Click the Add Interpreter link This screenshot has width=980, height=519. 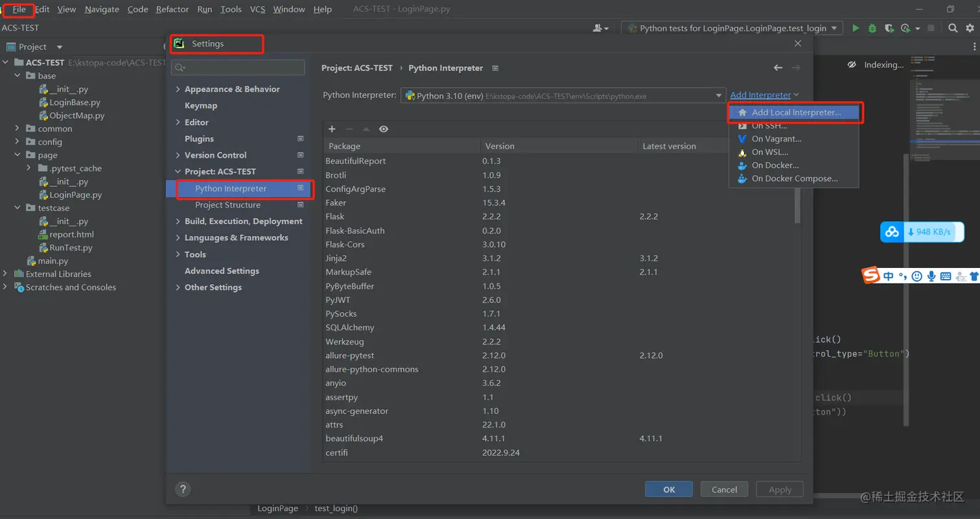760,95
